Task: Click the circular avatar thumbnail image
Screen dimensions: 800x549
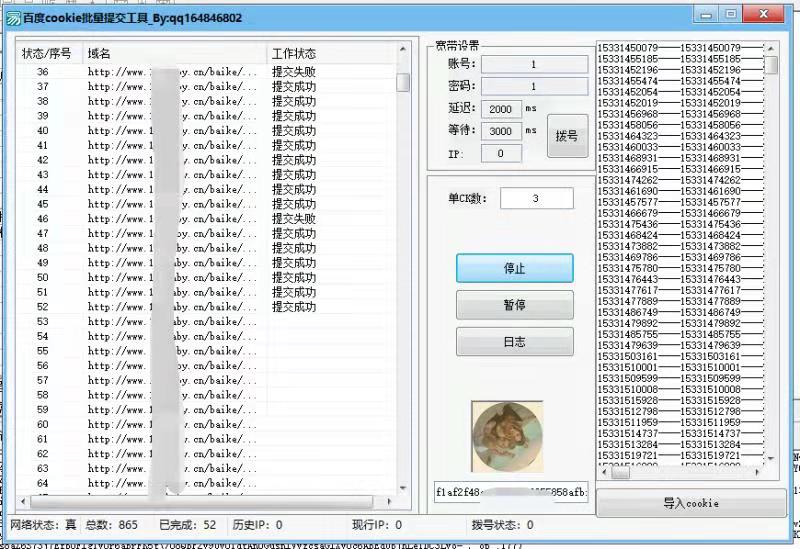Action: [507, 436]
